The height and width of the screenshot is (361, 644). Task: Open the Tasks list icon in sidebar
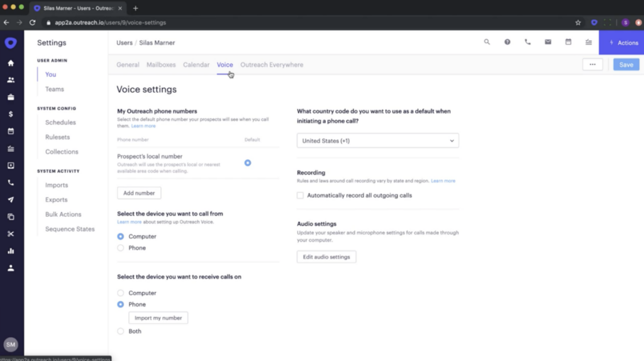(11, 148)
